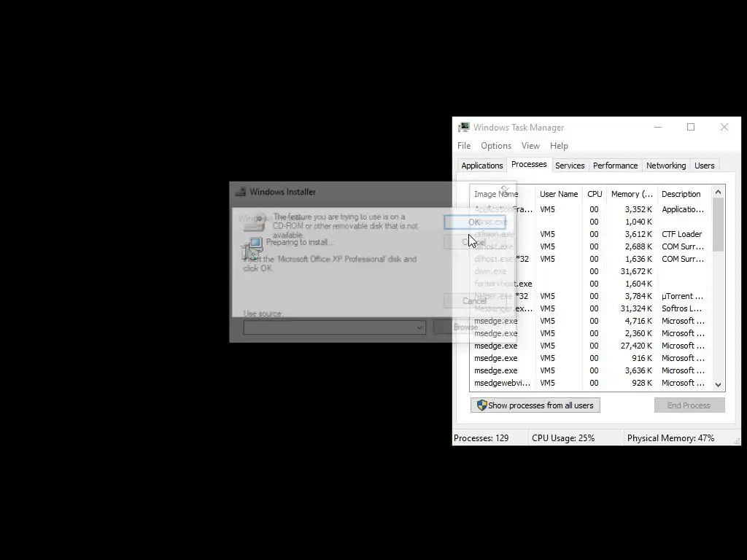Select the Softros L... description cell
The image size is (747, 560).
(x=681, y=308)
